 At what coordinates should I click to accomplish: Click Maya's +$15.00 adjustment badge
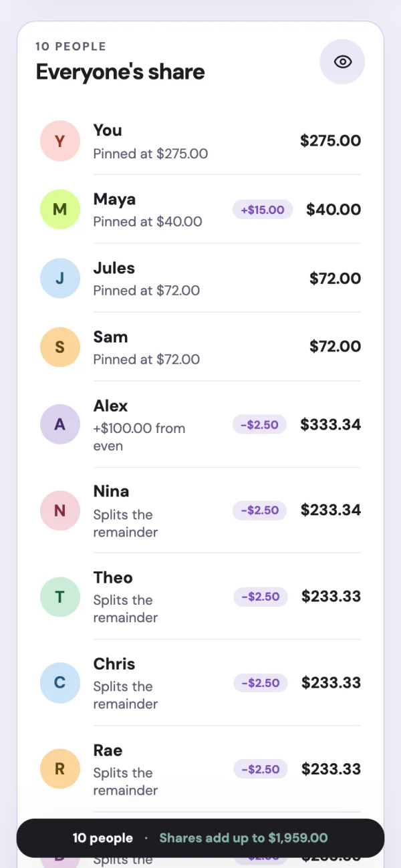pos(263,210)
